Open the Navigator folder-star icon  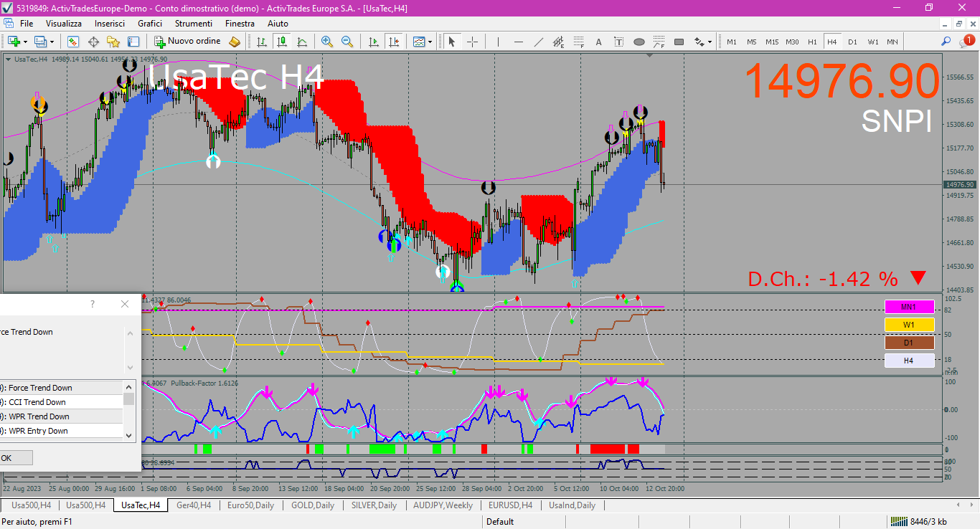point(114,42)
